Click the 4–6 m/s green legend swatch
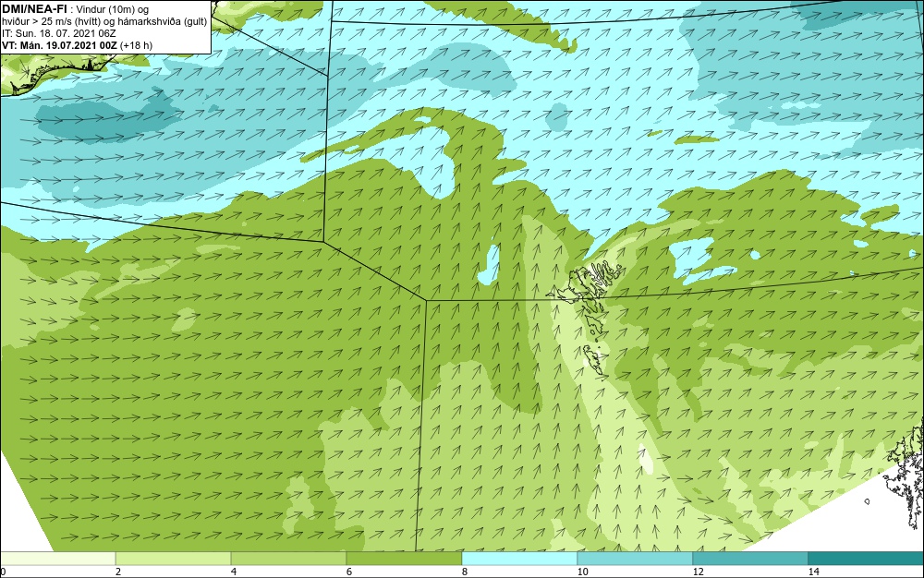This screenshot has height=578, width=924. click(288, 559)
